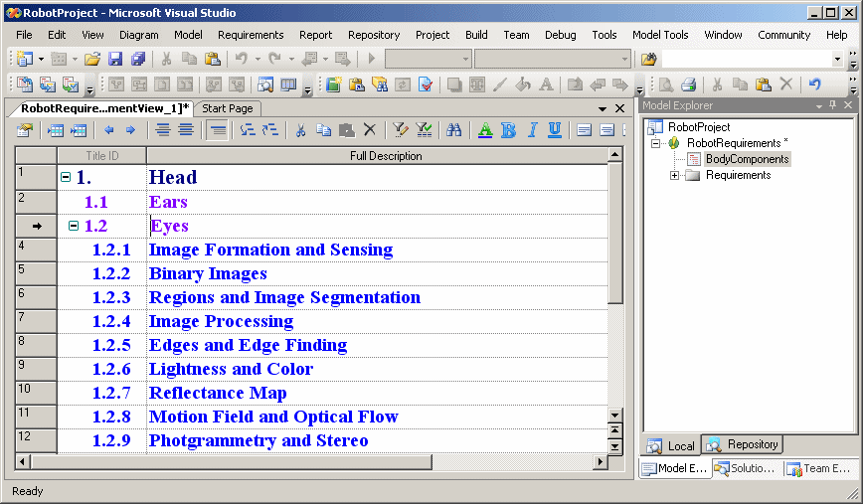Toggle Underline formatting button
863x504 pixels.
point(555,130)
